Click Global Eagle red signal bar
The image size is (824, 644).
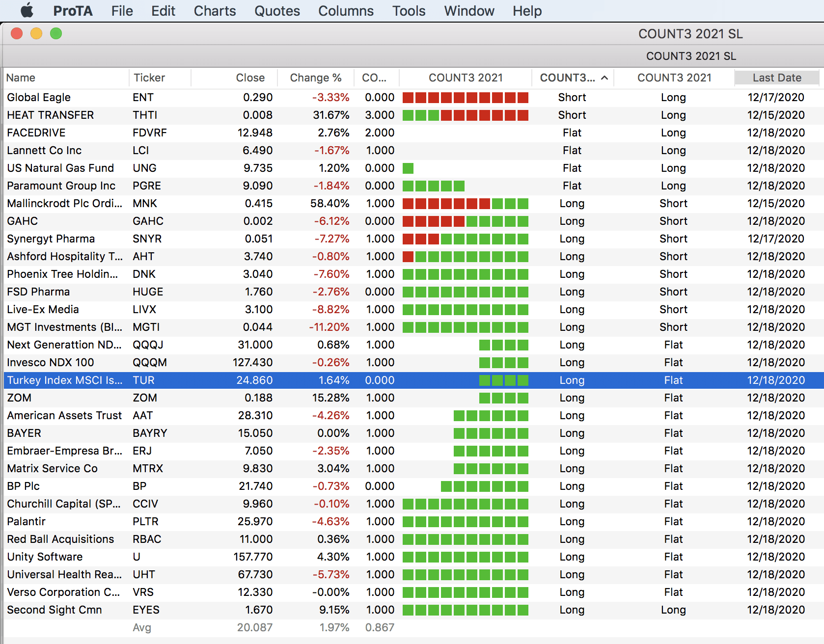coord(466,97)
